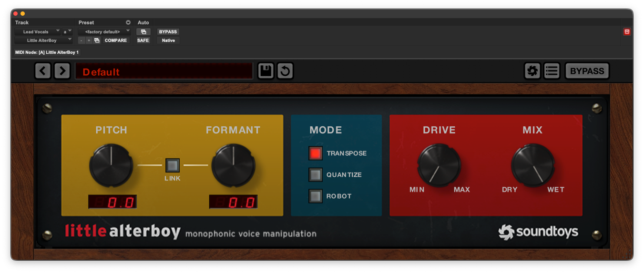This screenshot has width=644, height=273.
Task: Select QUANTIZE mode
Action: [x=316, y=175]
